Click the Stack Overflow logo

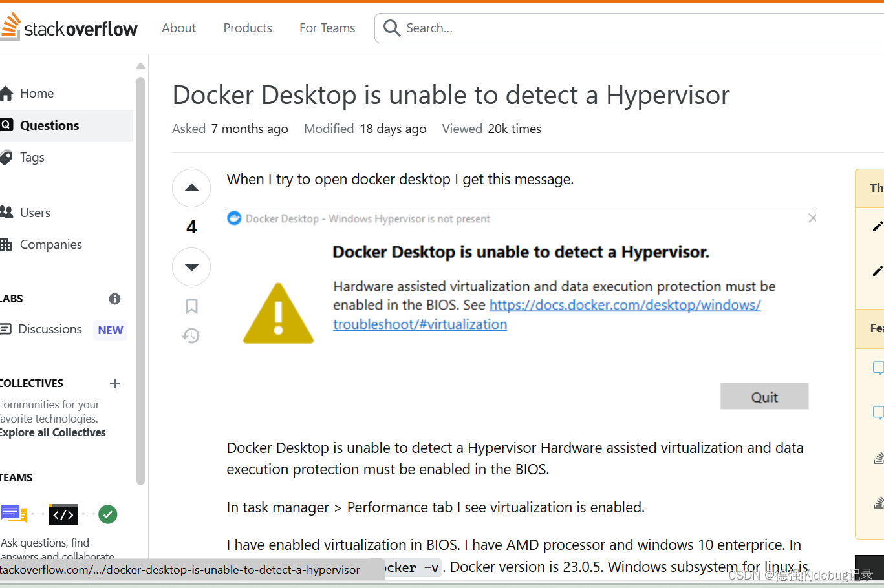tap(69, 28)
